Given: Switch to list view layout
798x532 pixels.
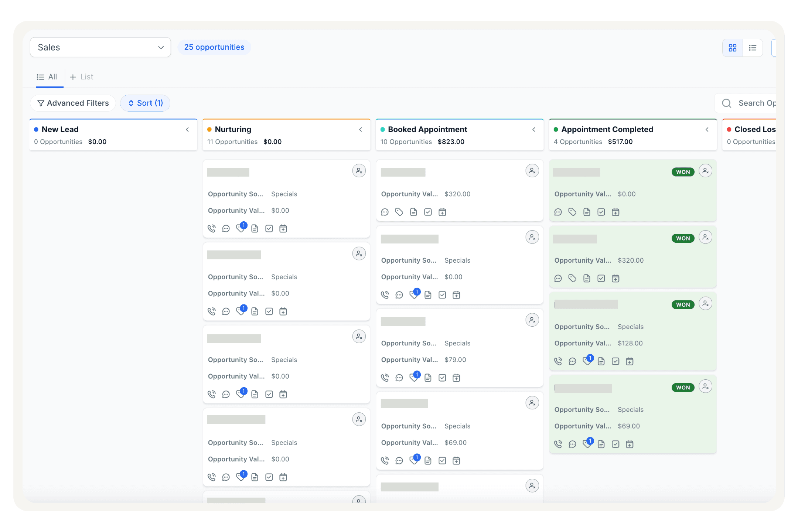Looking at the screenshot, I should [x=753, y=48].
